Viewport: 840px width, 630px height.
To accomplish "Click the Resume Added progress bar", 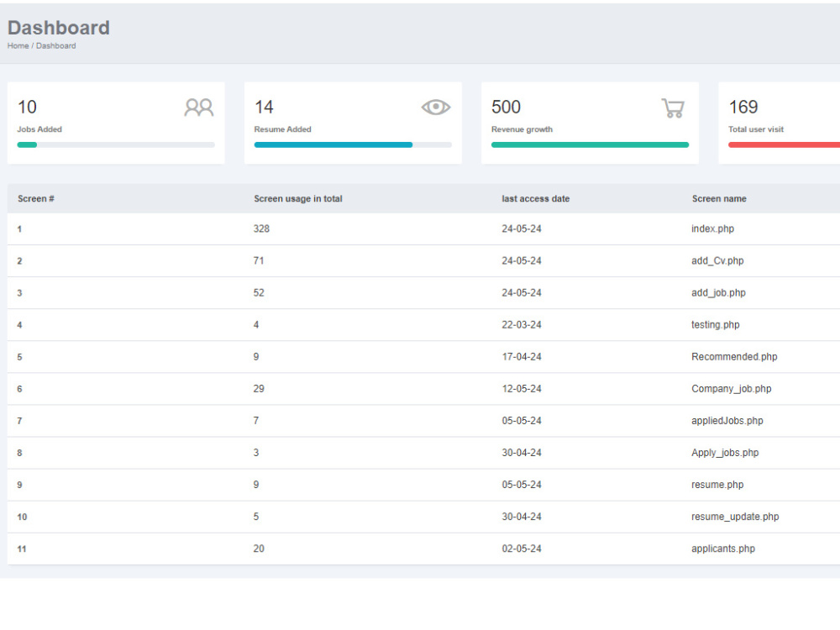I will [353, 144].
